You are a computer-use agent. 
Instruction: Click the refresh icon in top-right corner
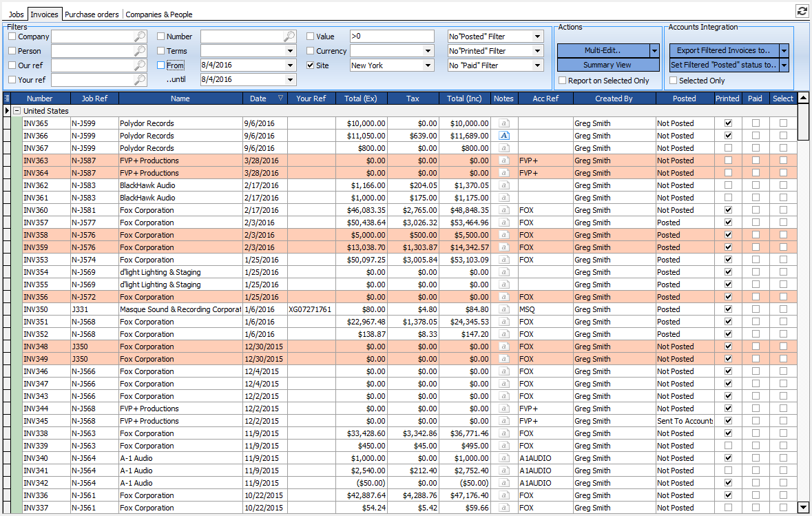(x=802, y=10)
